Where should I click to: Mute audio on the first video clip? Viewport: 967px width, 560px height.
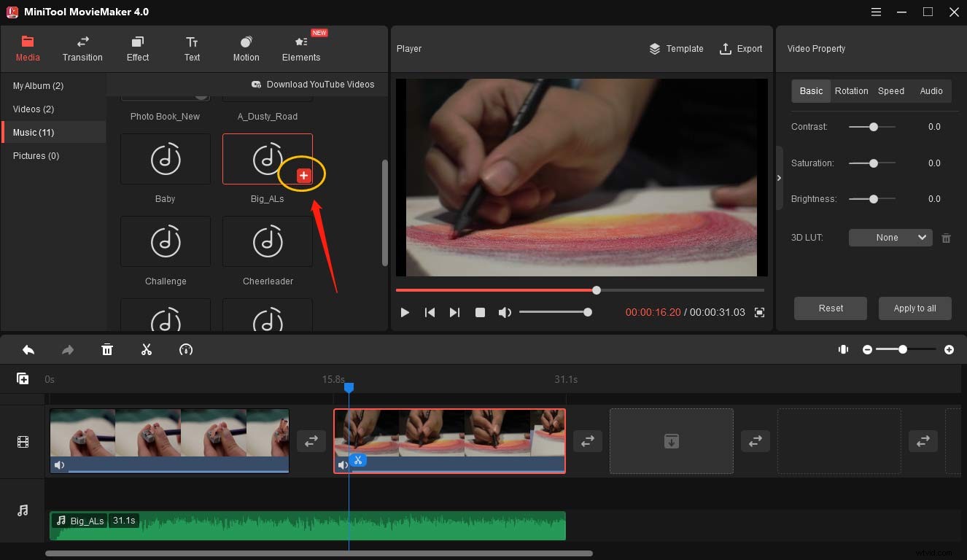pos(59,464)
